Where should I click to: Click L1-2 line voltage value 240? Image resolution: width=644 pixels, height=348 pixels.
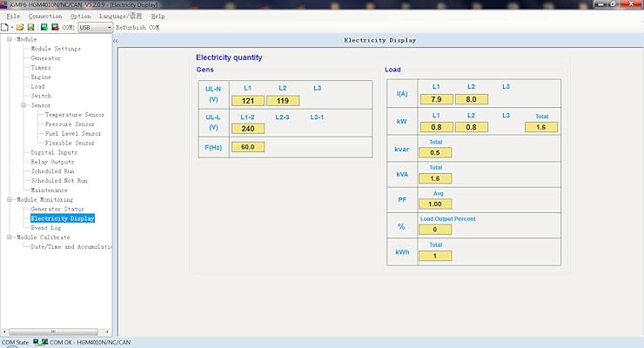[x=248, y=129]
